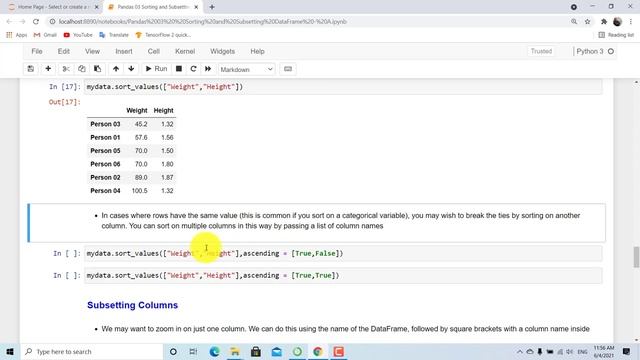The width and height of the screenshot is (640, 360).
Task: Open Google Chrome from taskbar
Action: tap(318, 351)
